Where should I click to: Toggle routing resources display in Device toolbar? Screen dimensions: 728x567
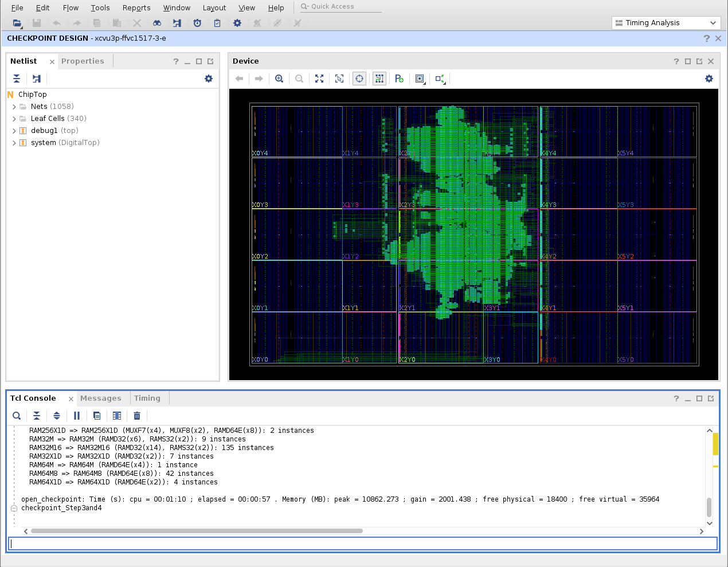[379, 79]
